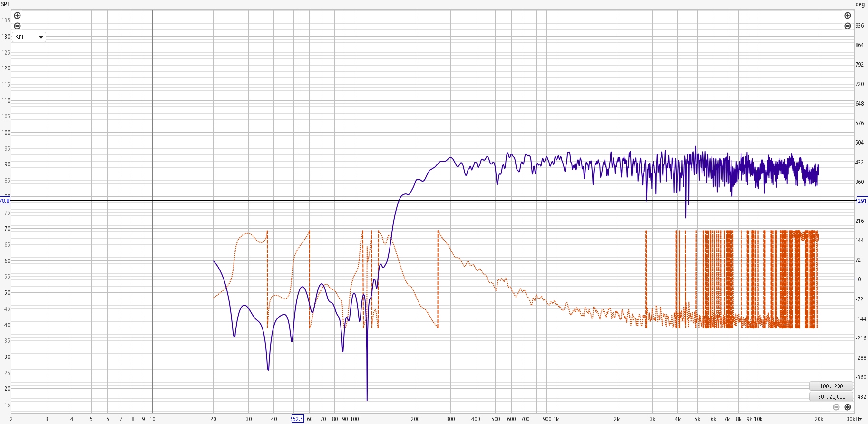Zoom out frequency axis at bottom right

coord(836,407)
